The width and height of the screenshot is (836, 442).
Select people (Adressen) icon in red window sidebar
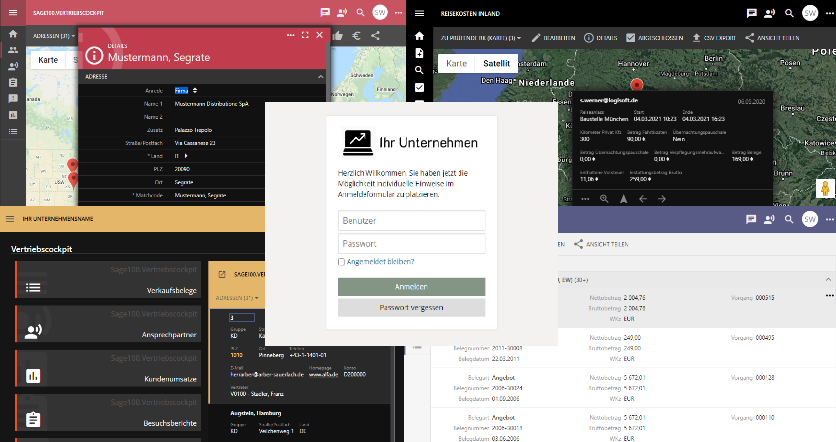click(x=13, y=50)
